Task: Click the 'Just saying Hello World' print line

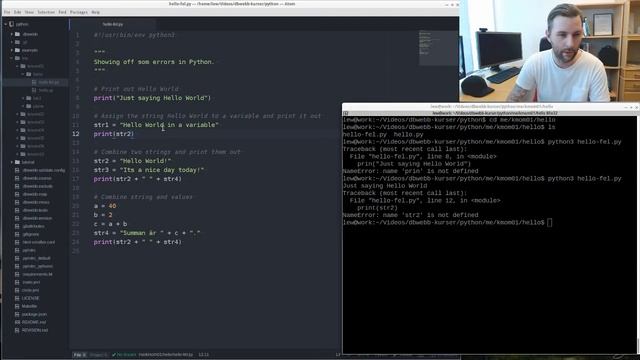Action: coord(152,98)
